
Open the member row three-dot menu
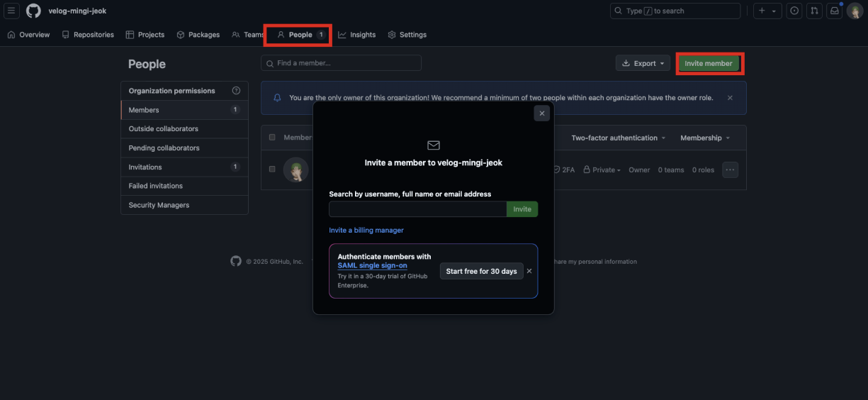point(730,170)
